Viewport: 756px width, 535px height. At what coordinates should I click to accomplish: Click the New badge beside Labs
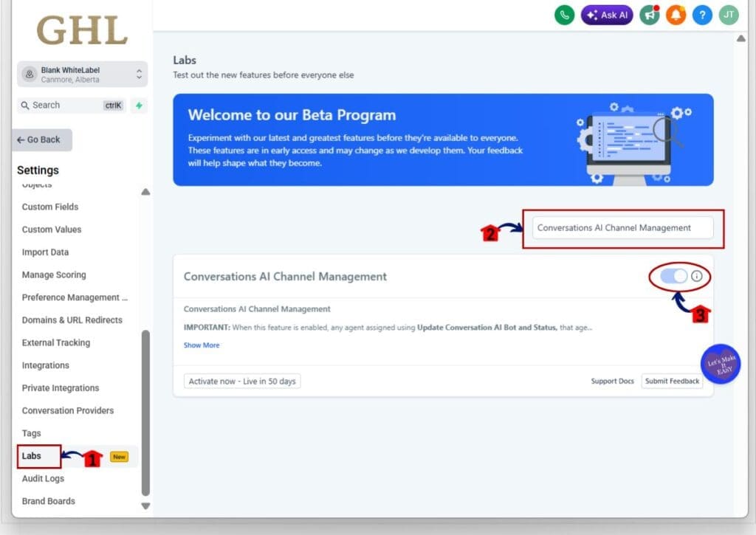click(119, 457)
